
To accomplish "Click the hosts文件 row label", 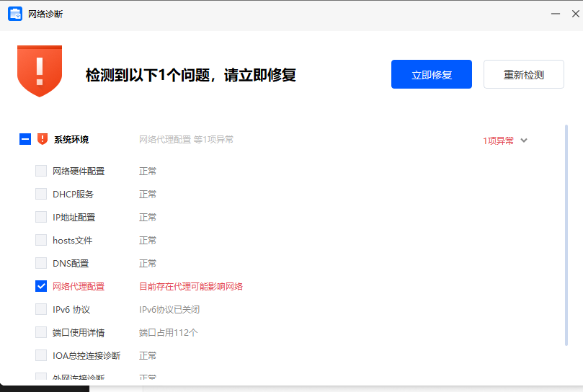I will click(x=73, y=240).
